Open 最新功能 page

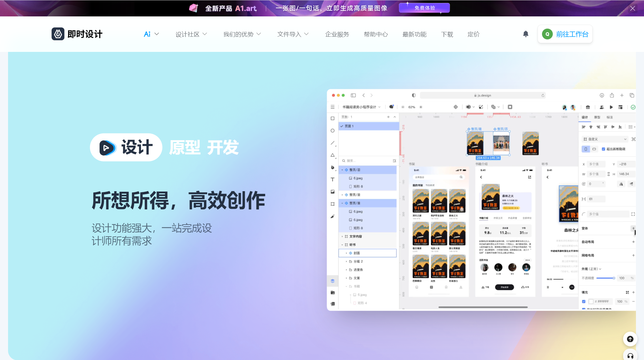pyautogui.click(x=414, y=34)
